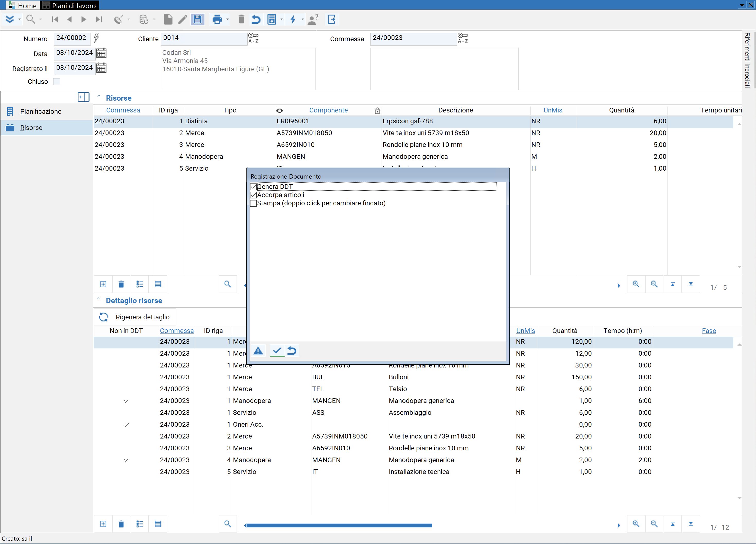Zoom in on Risorse grid
This screenshot has height=544, width=756.
[x=636, y=284]
